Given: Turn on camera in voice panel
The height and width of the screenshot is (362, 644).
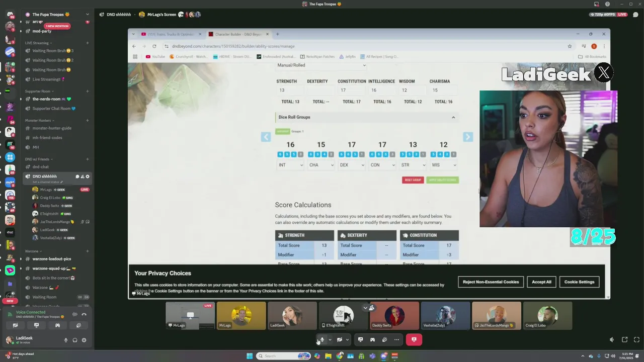Looking at the screenshot, I should pos(15,325).
